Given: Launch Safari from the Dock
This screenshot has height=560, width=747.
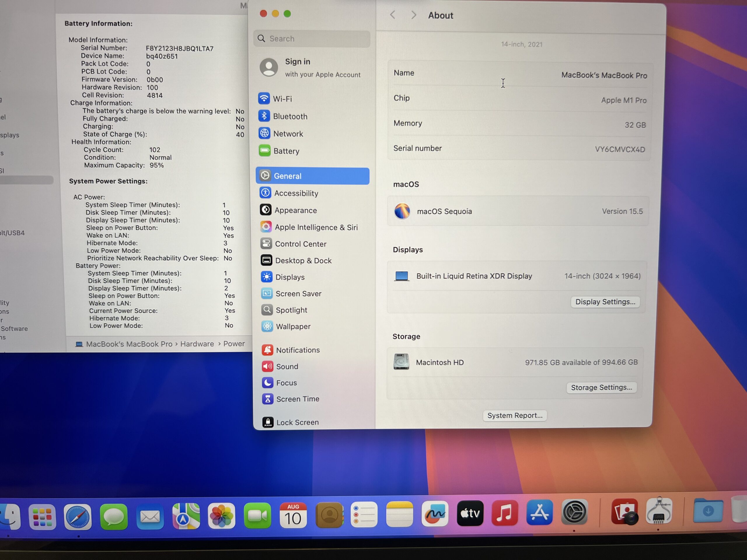Looking at the screenshot, I should tap(78, 516).
